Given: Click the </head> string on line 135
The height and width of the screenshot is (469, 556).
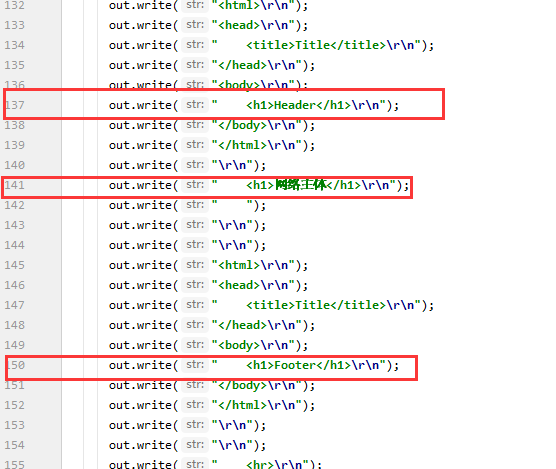Looking at the screenshot, I should tap(257, 65).
